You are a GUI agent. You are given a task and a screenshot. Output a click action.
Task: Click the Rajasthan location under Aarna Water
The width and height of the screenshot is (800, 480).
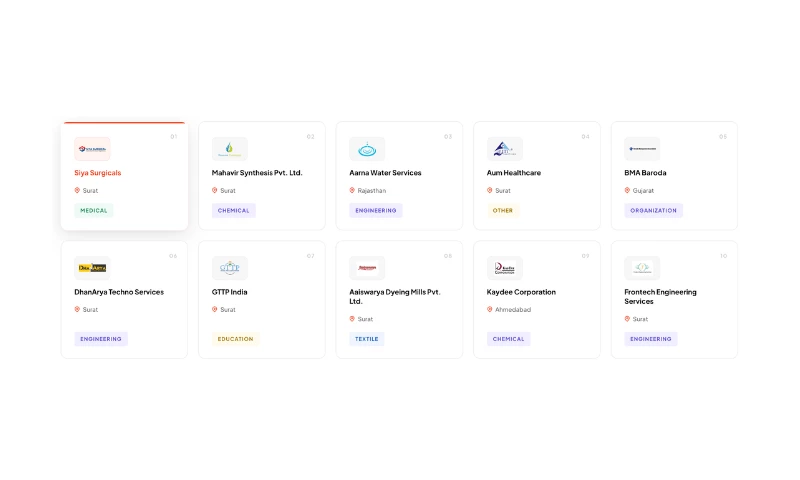point(371,190)
